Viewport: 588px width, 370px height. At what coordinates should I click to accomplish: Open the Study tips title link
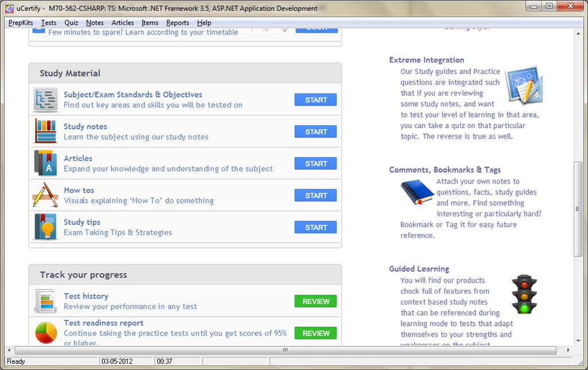82,222
